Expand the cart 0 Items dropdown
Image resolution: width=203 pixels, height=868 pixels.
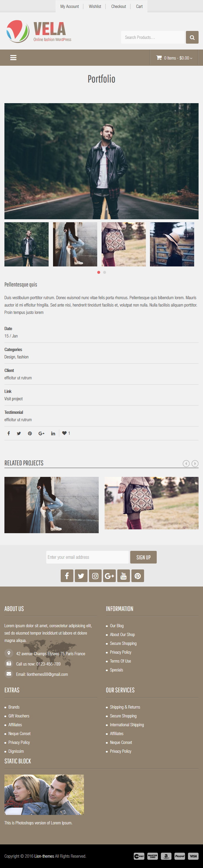click(x=174, y=58)
